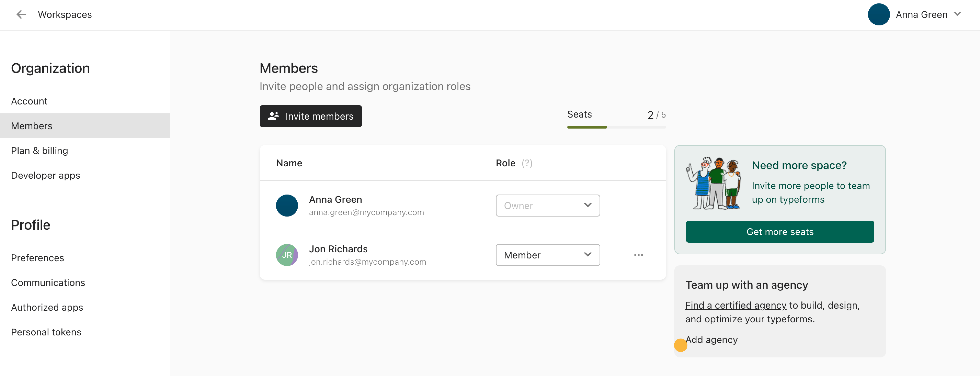
Task: Click the Role help question mark
Action: point(527,163)
